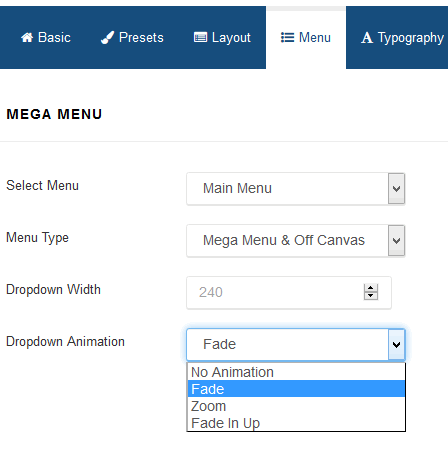
Task: Decrease Dropdown Width with down stepper
Action: pyautogui.click(x=371, y=296)
